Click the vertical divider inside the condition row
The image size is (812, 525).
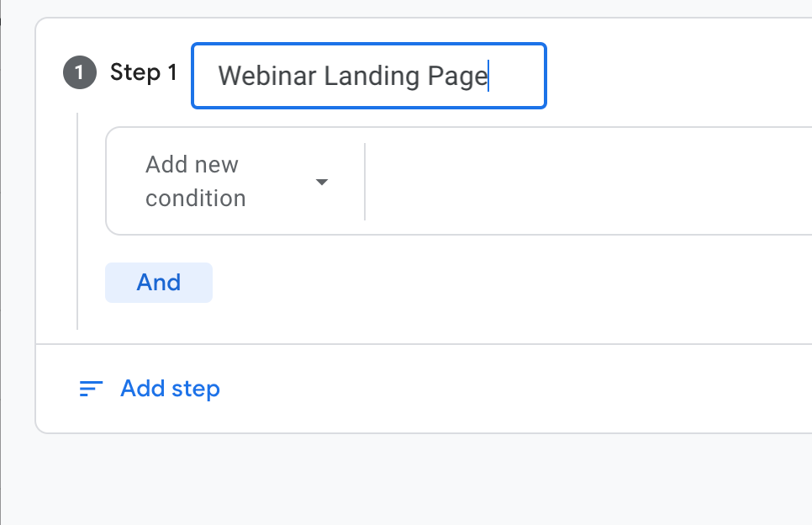[x=365, y=182]
